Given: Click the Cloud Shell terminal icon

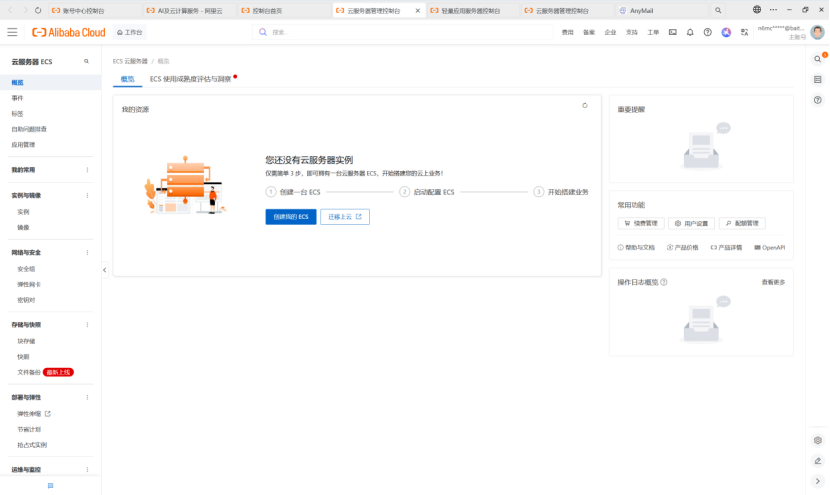Looking at the screenshot, I should [x=673, y=32].
